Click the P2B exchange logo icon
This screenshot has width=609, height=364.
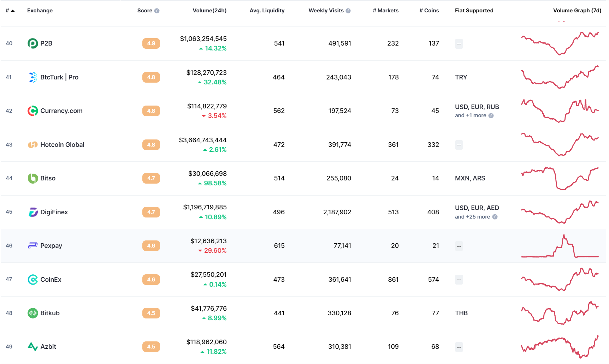point(33,43)
